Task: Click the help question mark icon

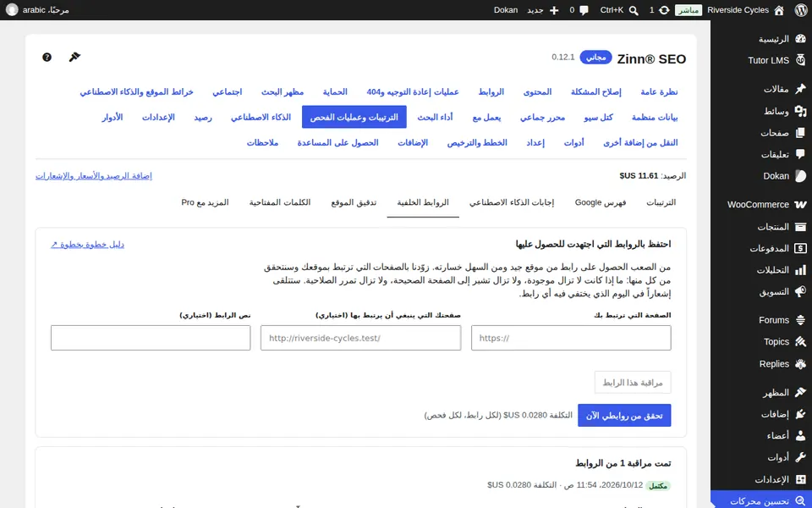Action: coord(47,57)
